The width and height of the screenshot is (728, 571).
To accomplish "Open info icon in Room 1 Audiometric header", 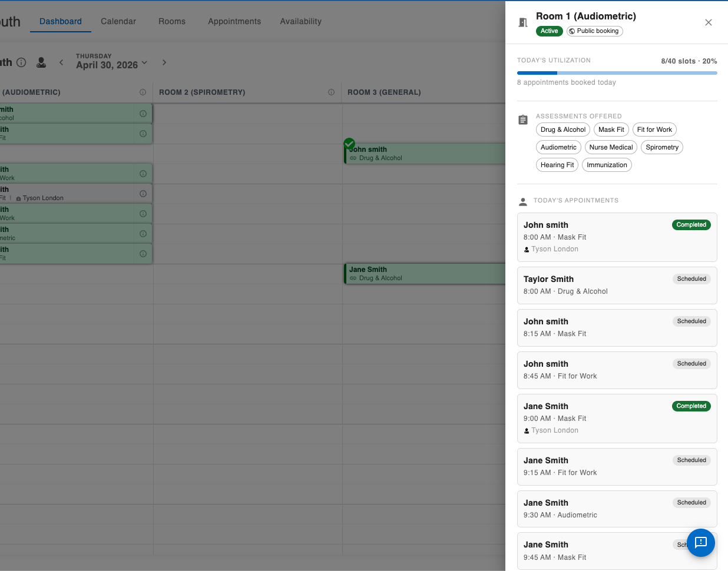I will (x=143, y=92).
